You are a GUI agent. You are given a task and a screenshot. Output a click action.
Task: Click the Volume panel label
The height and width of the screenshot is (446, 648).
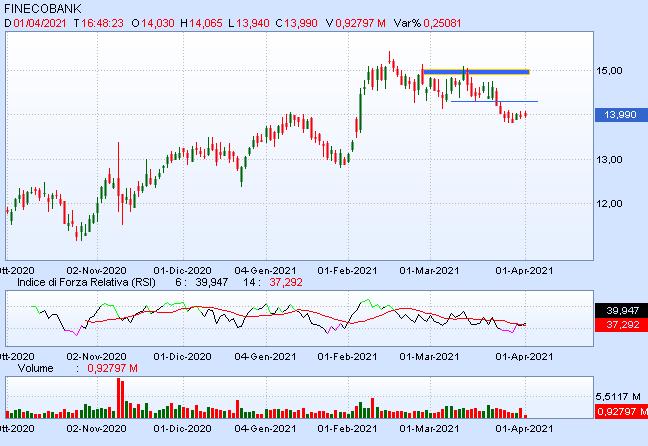click(x=36, y=368)
